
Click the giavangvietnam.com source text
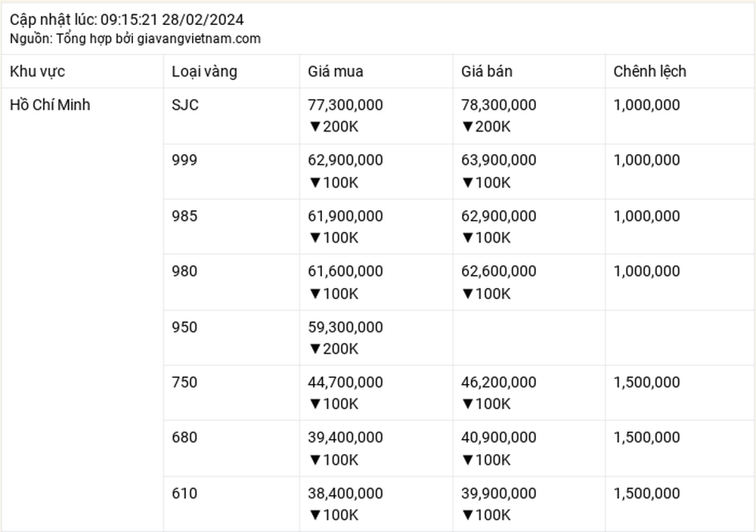(x=199, y=39)
